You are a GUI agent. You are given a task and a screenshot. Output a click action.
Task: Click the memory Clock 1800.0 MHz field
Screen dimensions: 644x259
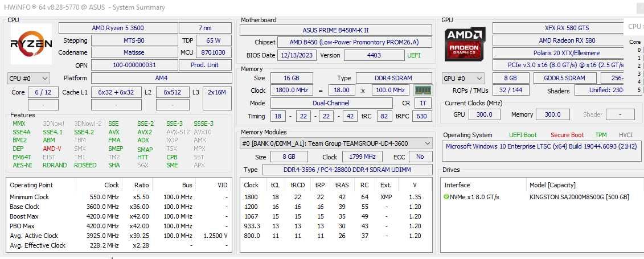291,91
